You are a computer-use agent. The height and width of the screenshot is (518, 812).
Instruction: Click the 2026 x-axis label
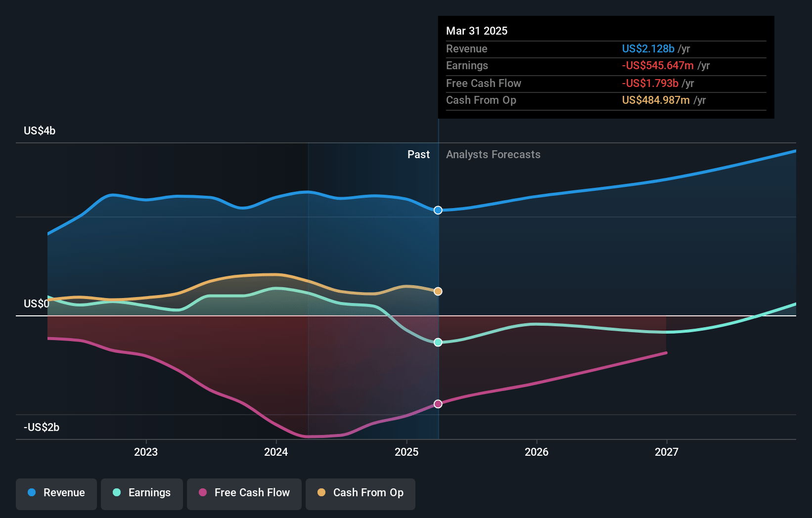(537, 452)
